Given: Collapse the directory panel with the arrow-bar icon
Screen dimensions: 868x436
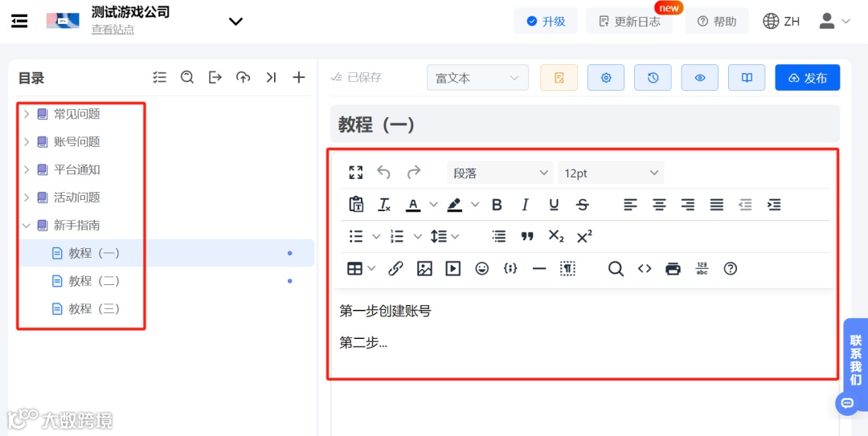Looking at the screenshot, I should click(271, 77).
